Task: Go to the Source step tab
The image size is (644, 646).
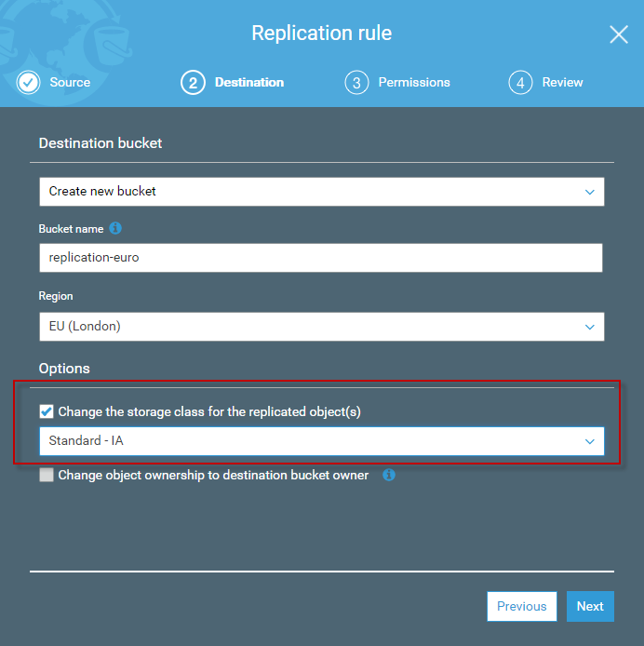Action: 70,83
